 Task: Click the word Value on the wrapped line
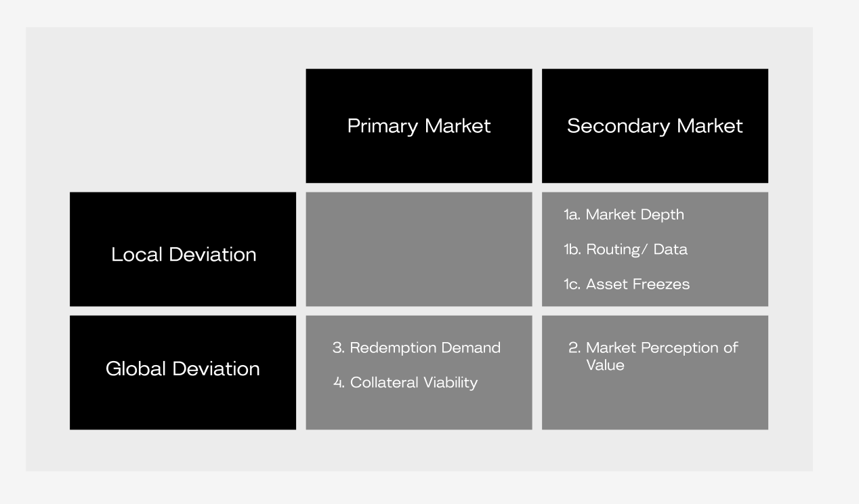605,365
